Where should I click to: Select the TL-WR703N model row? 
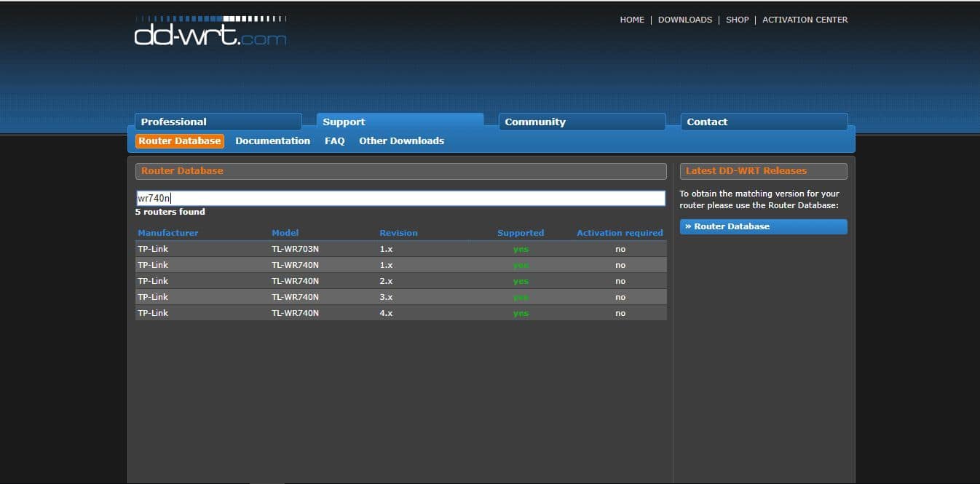pyautogui.click(x=401, y=249)
